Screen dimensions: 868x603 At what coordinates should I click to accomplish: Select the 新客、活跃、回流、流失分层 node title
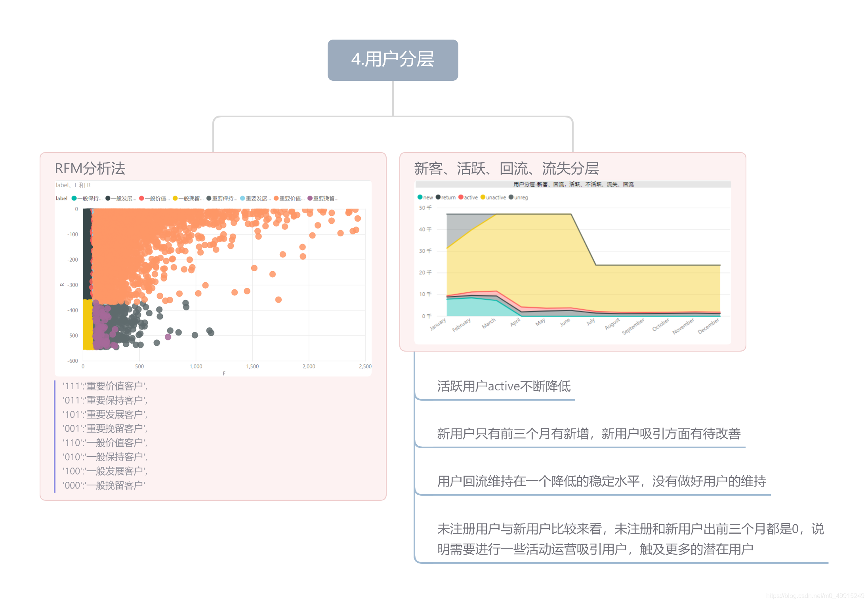point(506,168)
